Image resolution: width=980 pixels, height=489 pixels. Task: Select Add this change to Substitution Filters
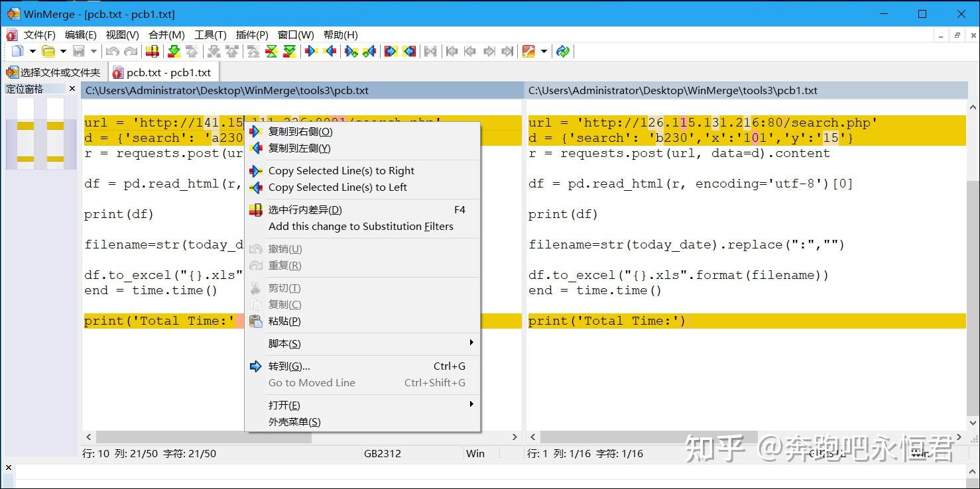363,227
